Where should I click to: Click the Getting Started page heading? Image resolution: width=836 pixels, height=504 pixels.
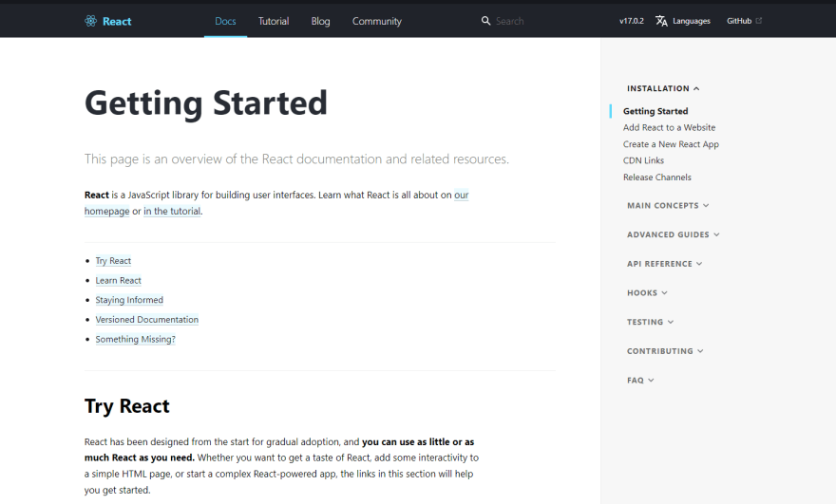[x=206, y=103]
